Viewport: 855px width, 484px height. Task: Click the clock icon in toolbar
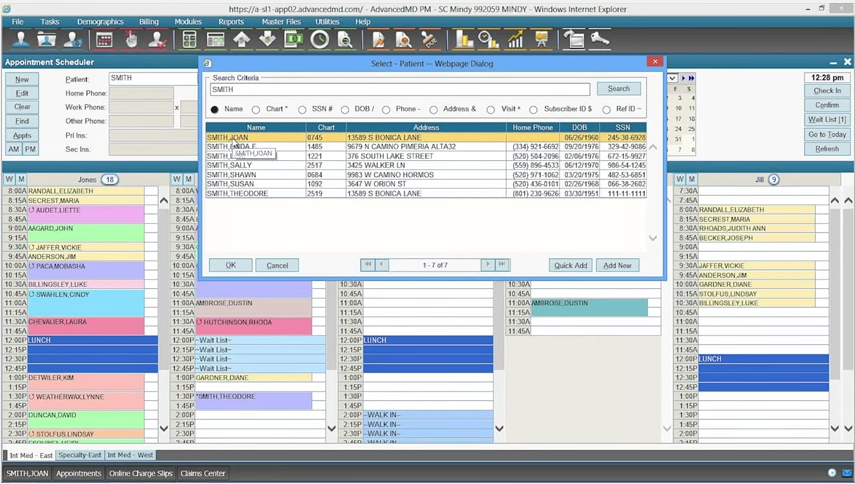tap(320, 39)
